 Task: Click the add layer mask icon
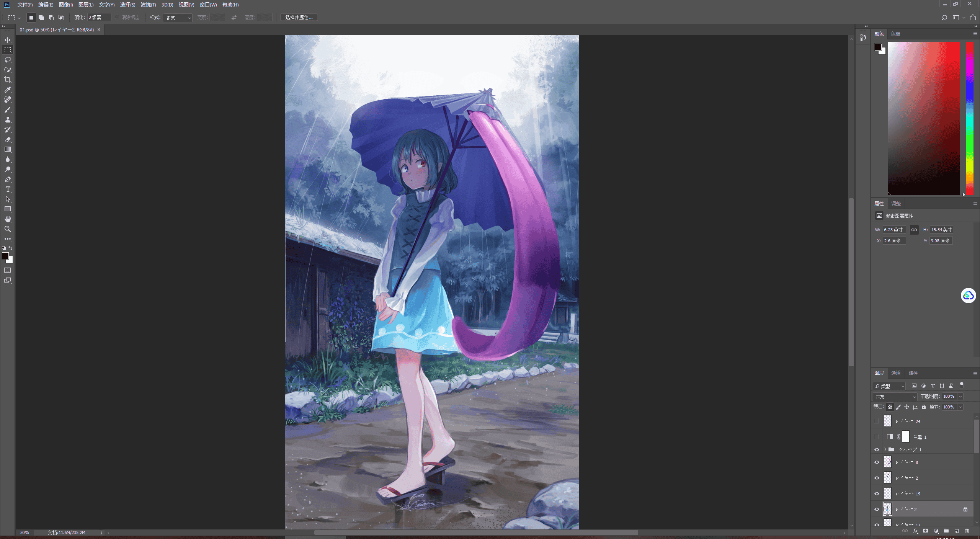pos(925,531)
